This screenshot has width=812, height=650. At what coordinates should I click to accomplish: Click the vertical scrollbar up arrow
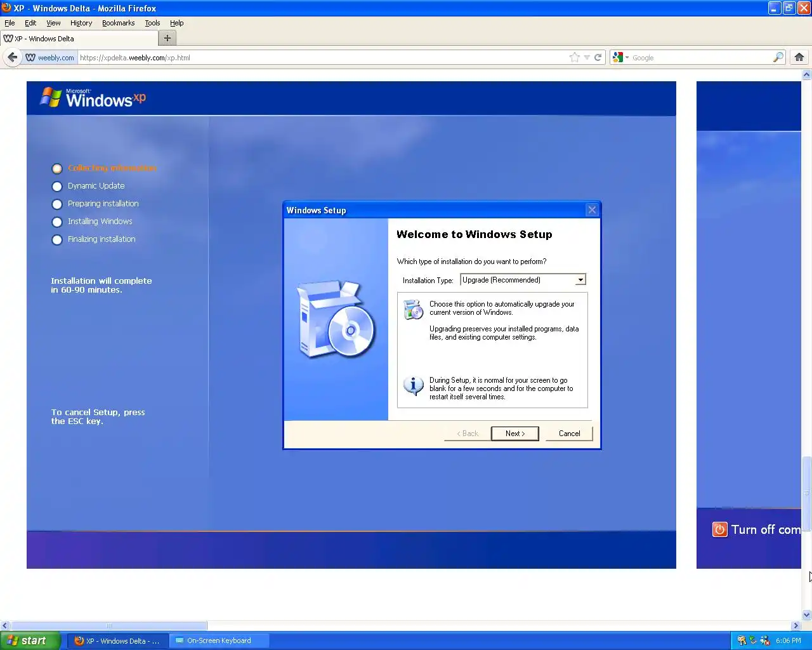[x=807, y=75]
